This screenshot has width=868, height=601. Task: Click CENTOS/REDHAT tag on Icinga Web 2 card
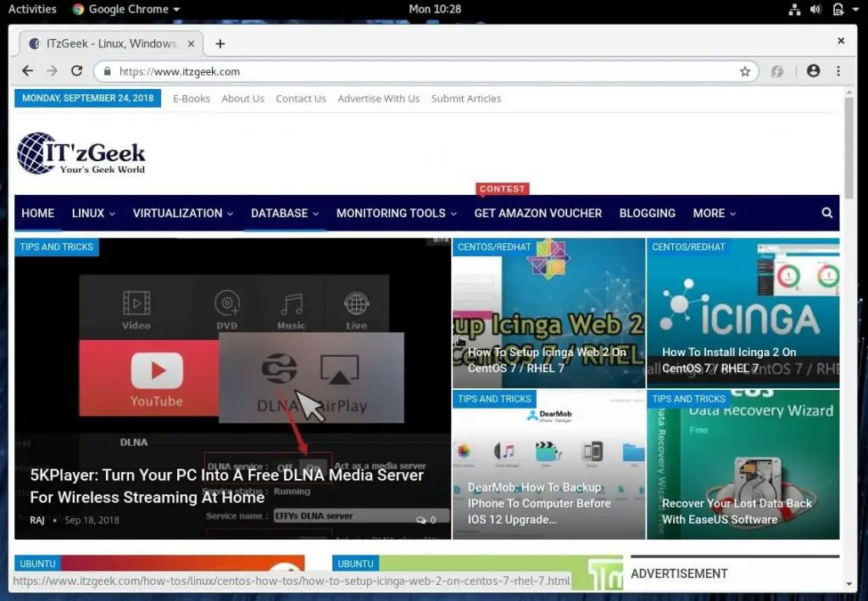(x=494, y=247)
